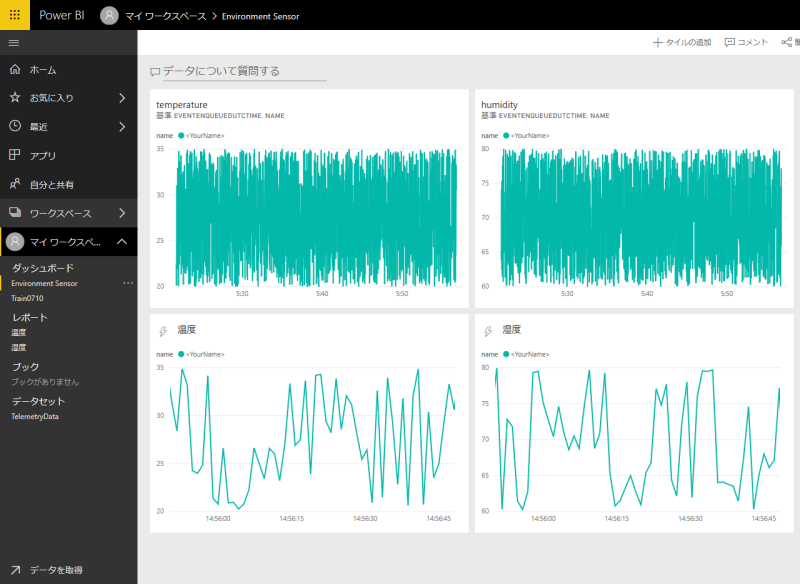The image size is (800, 584).
Task: Expand the お気に入り favorites chevron
Action: point(121,98)
